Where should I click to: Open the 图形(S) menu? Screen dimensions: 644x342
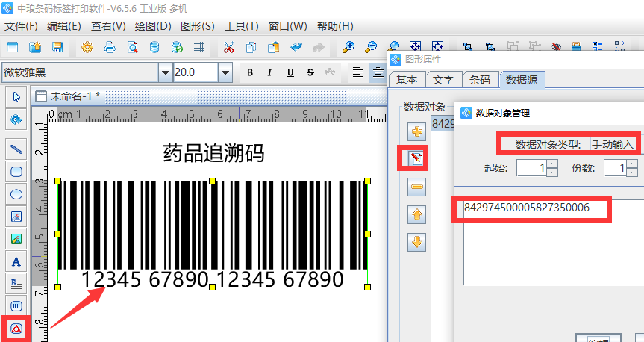click(x=198, y=27)
